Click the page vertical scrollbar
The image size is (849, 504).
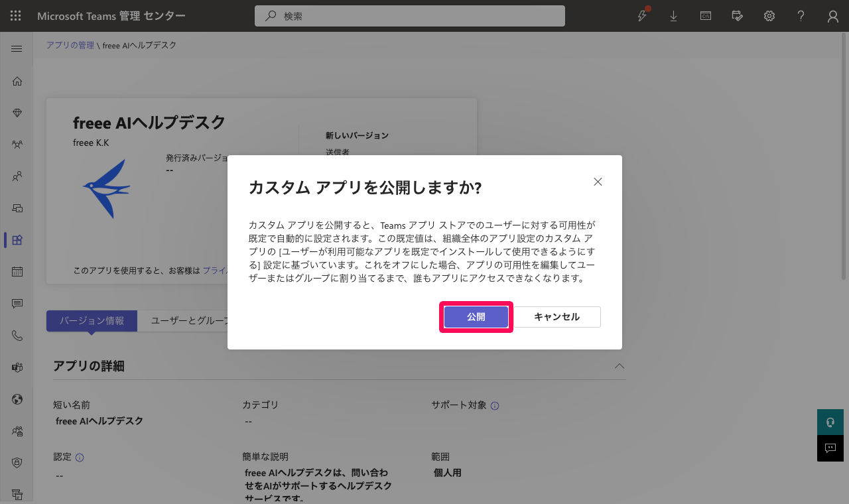tap(844, 158)
